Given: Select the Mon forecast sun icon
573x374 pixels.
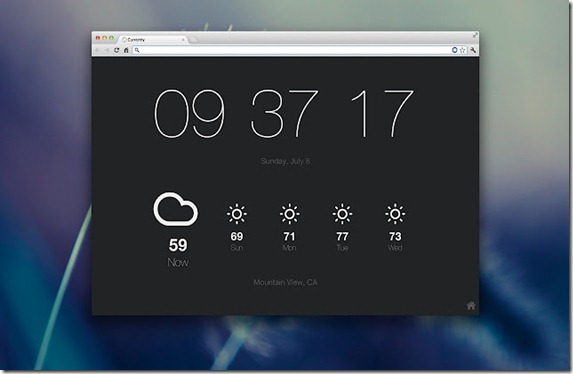Looking at the screenshot, I should pos(289,214).
